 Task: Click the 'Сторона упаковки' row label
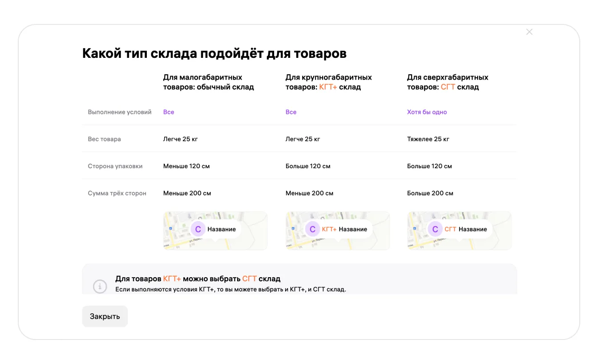[115, 166]
